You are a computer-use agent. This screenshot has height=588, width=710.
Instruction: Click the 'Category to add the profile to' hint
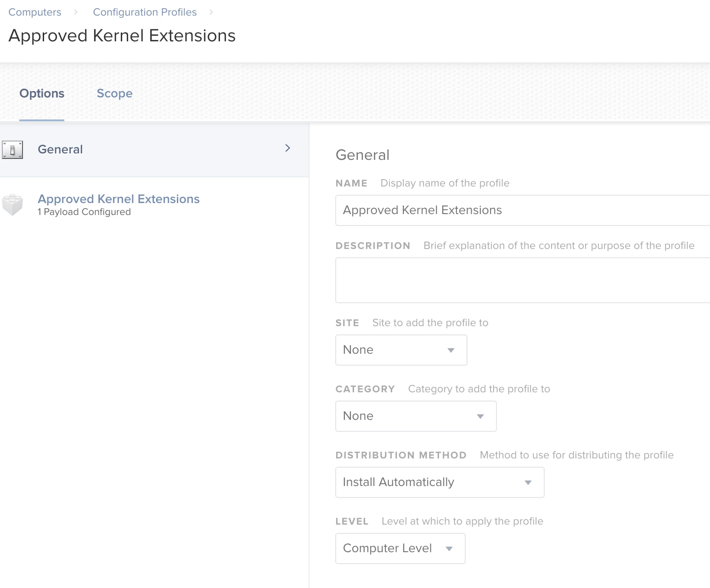(x=479, y=389)
